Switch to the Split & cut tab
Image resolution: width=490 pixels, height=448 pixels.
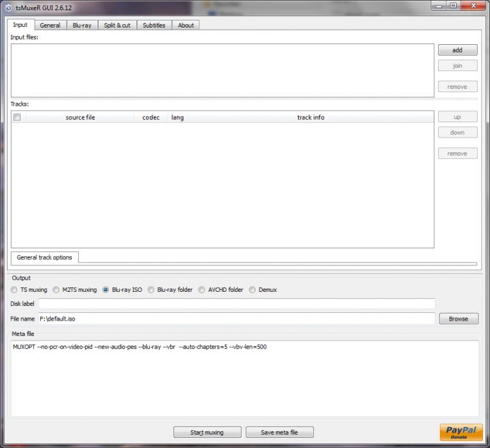click(117, 26)
